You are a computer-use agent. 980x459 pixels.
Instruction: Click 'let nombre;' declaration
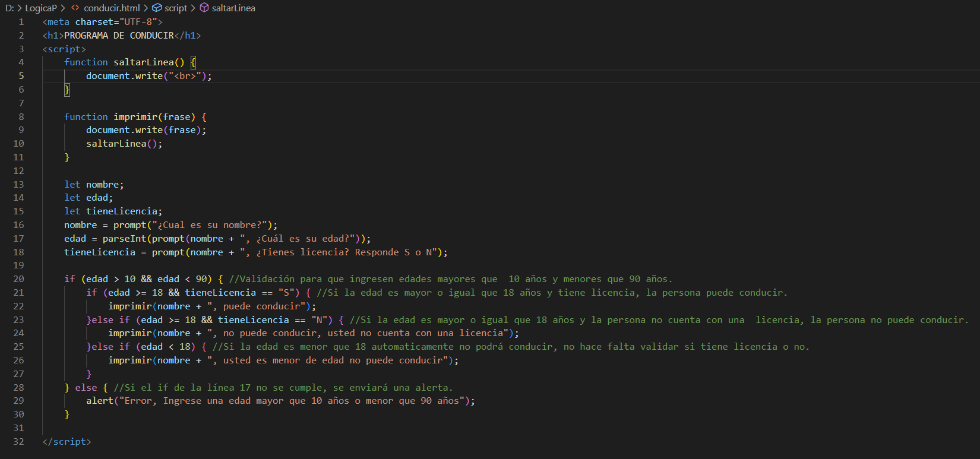click(x=94, y=185)
